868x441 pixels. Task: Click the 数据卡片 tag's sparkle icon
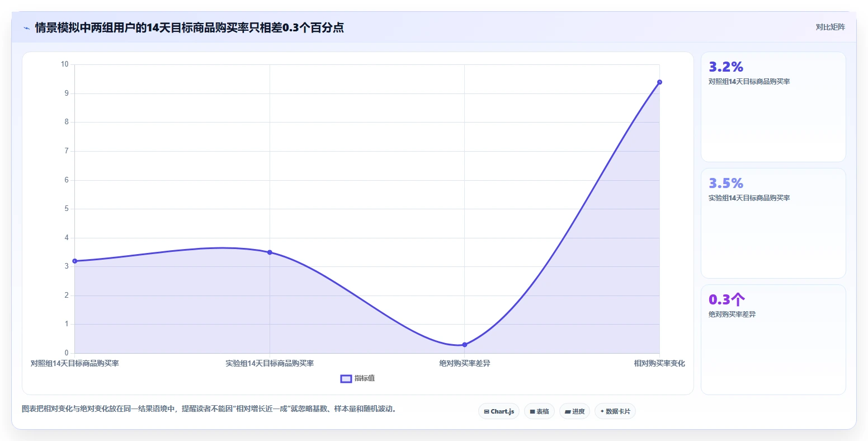tap(602, 411)
